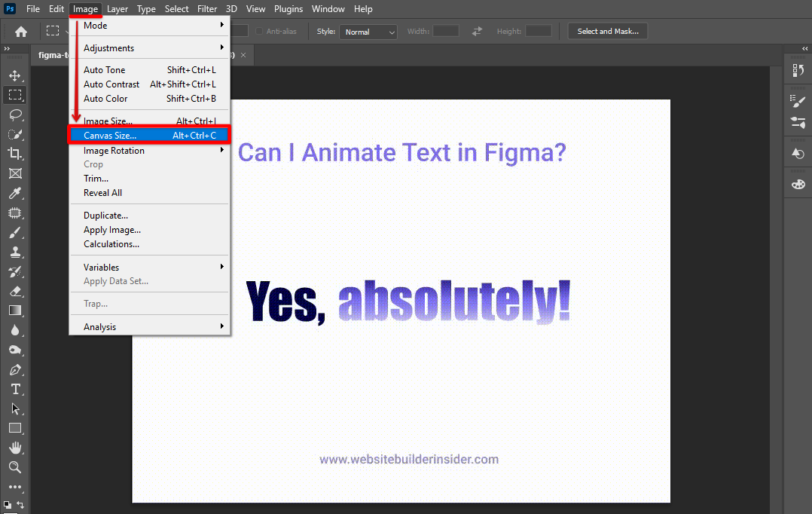812x514 pixels.
Task: Open the Layer menu
Action: 118,9
